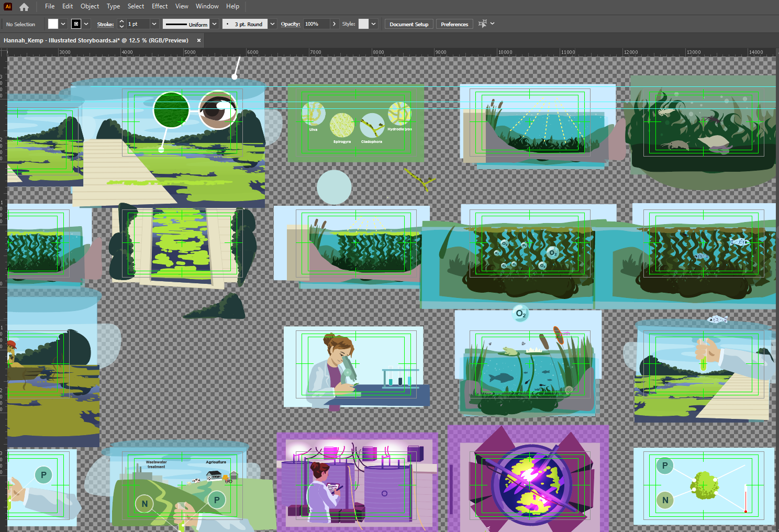The image size is (779, 532).
Task: Expand the opacity slider arrow
Action: tap(334, 24)
